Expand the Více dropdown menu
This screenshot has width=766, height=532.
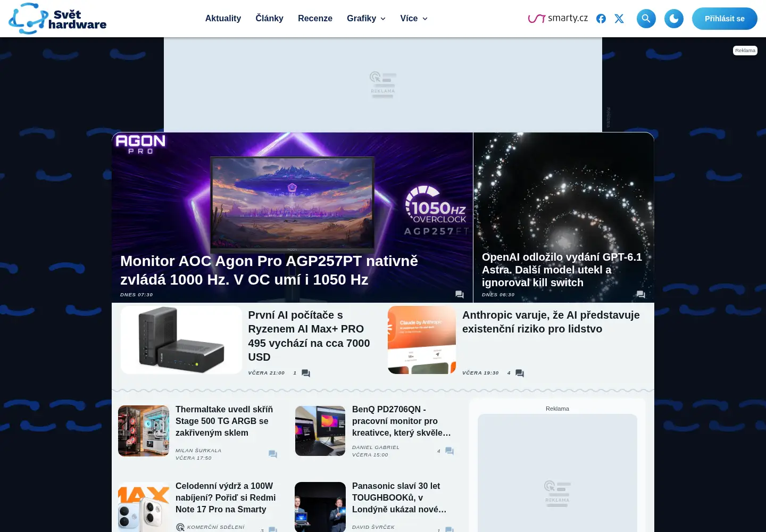pyautogui.click(x=414, y=19)
